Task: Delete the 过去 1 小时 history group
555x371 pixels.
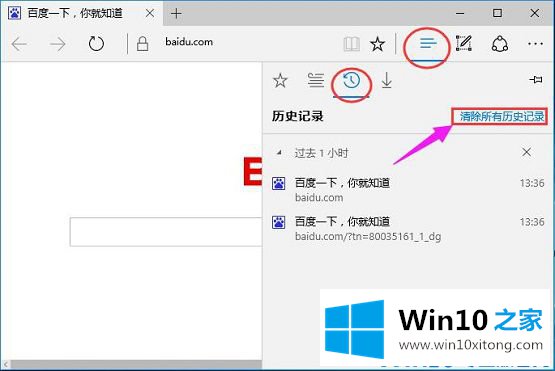Action: pos(527,152)
